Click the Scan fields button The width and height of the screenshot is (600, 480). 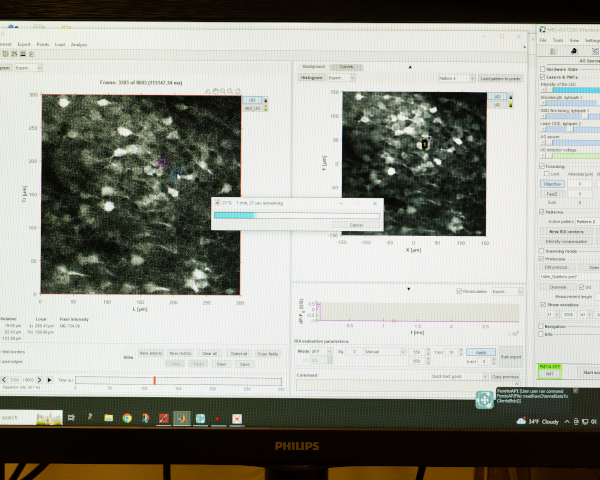tap(267, 354)
